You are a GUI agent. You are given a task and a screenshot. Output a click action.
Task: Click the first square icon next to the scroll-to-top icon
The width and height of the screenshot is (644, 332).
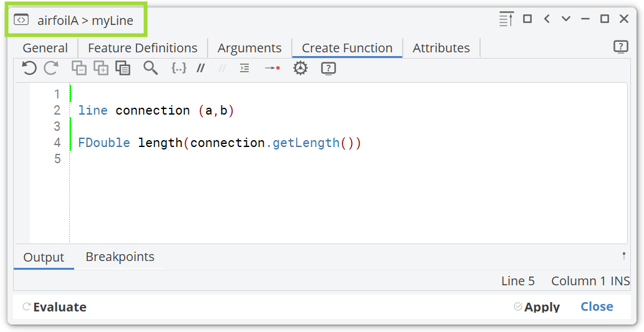(x=527, y=19)
